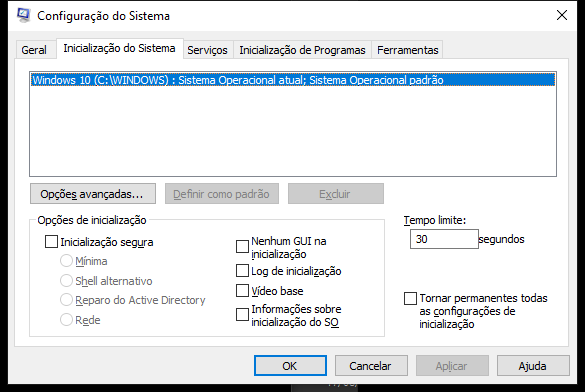Click the Inicialização do Sistema tab

pos(119,48)
